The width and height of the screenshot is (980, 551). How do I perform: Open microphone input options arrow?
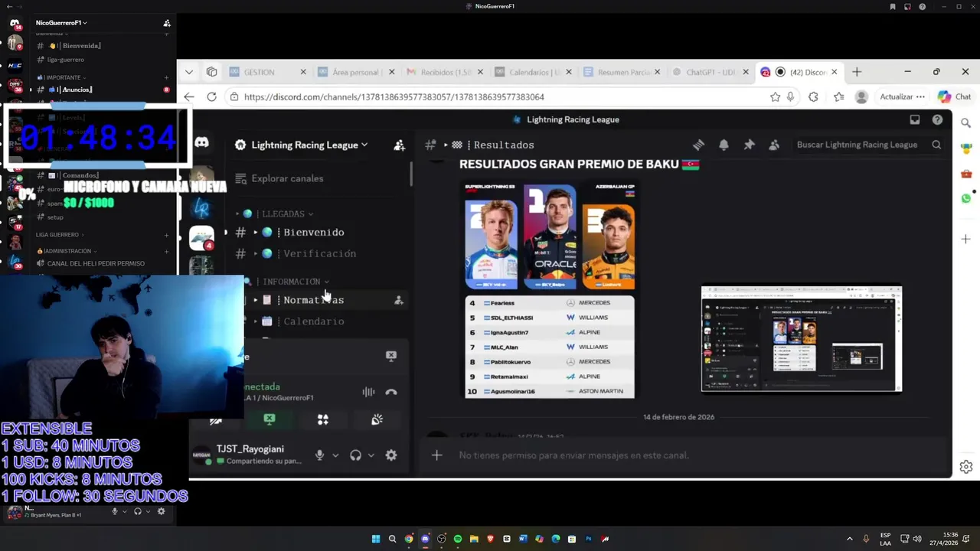coord(335,455)
